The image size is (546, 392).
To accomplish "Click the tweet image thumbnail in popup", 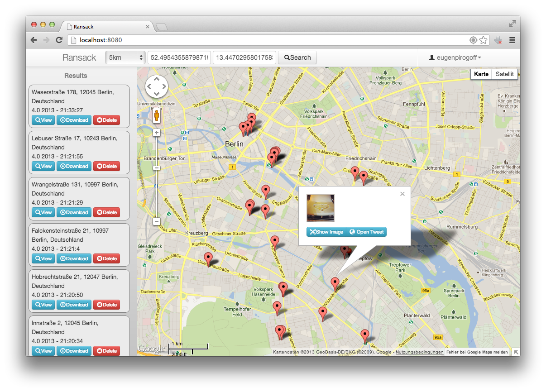I will point(321,208).
